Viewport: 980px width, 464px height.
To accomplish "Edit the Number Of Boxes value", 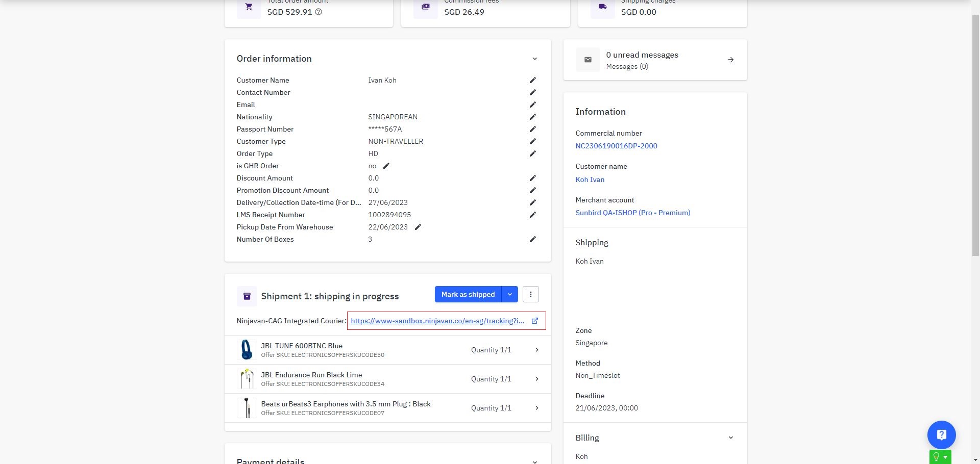I will point(532,239).
